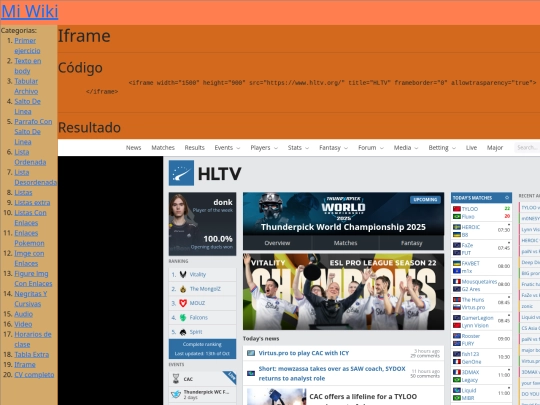Open the Tabular Archivo link

[x=26, y=86]
